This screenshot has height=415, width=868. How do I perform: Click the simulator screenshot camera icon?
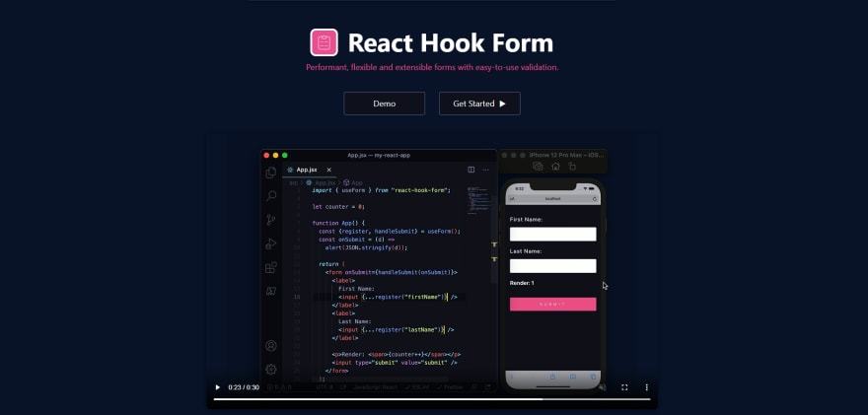coord(538,166)
